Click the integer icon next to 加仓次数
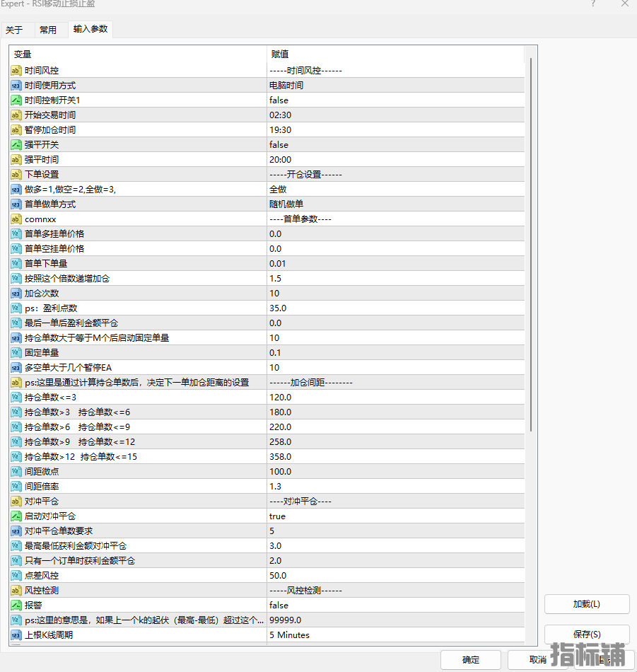 tap(16, 294)
